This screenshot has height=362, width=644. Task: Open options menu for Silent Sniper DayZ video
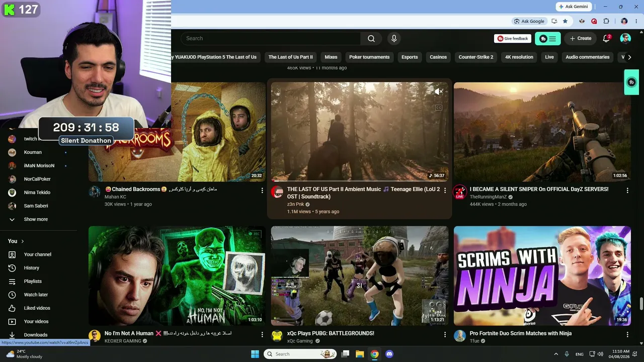click(x=627, y=191)
